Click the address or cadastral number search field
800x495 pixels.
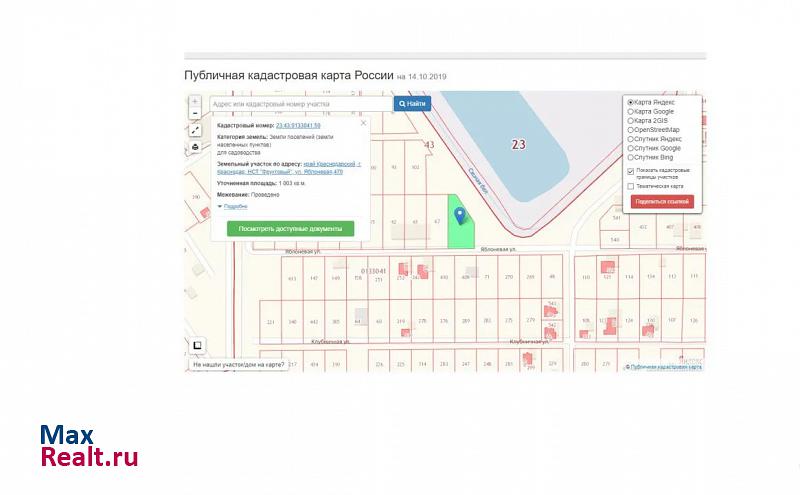point(299,103)
